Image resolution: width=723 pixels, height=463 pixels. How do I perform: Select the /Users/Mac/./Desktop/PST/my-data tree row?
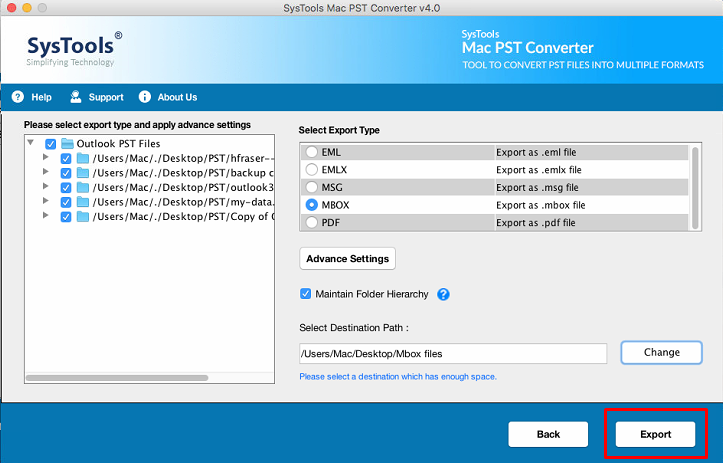tap(183, 202)
